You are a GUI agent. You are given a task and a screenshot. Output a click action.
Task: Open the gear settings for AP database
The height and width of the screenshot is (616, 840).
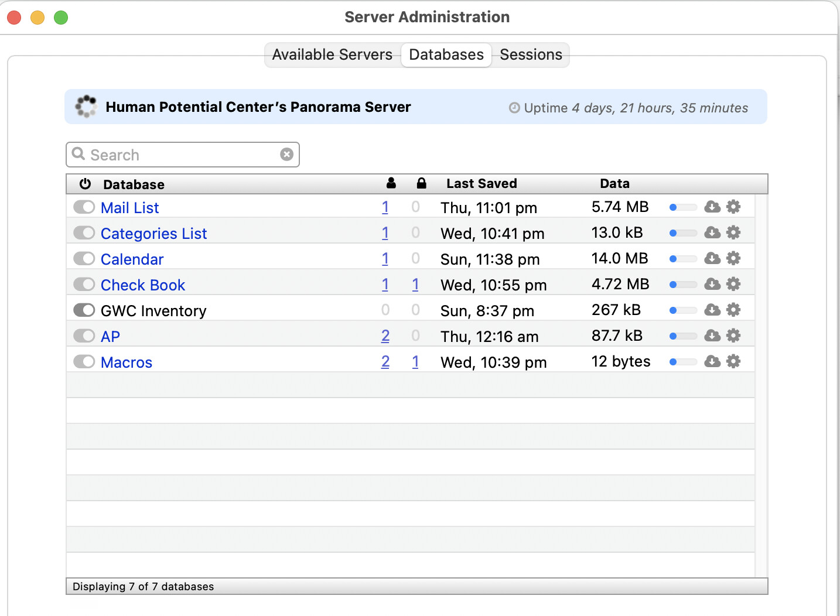(733, 336)
